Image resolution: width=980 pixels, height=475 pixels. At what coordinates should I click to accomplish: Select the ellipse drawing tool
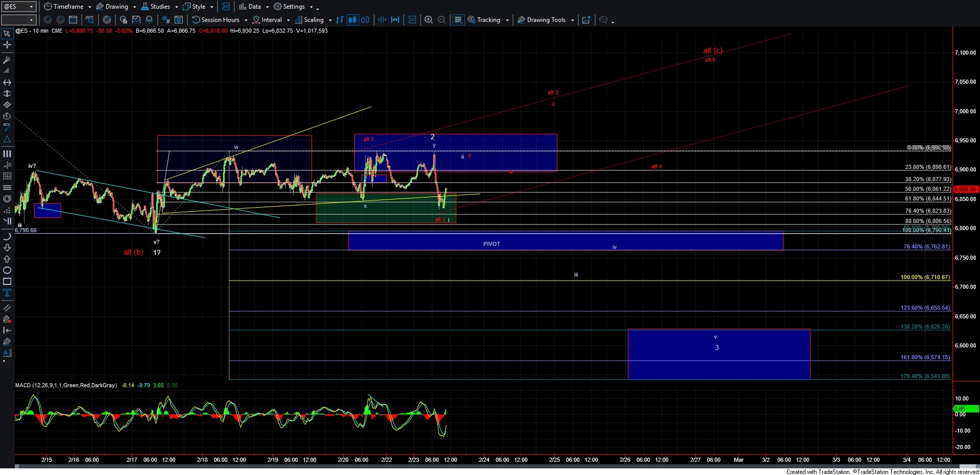pyautogui.click(x=7, y=270)
